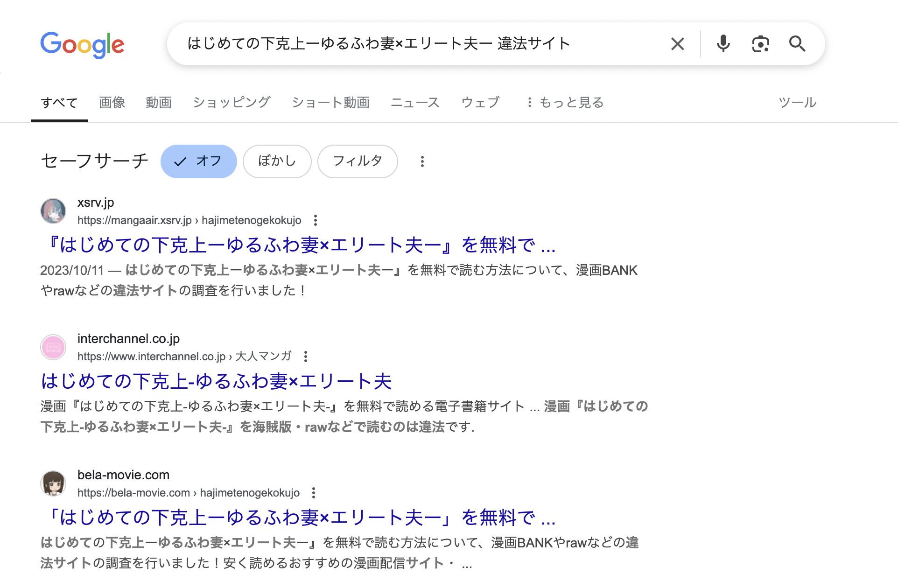Open the SafeSearch more options menu
The width and height of the screenshot is (898, 588).
click(422, 161)
